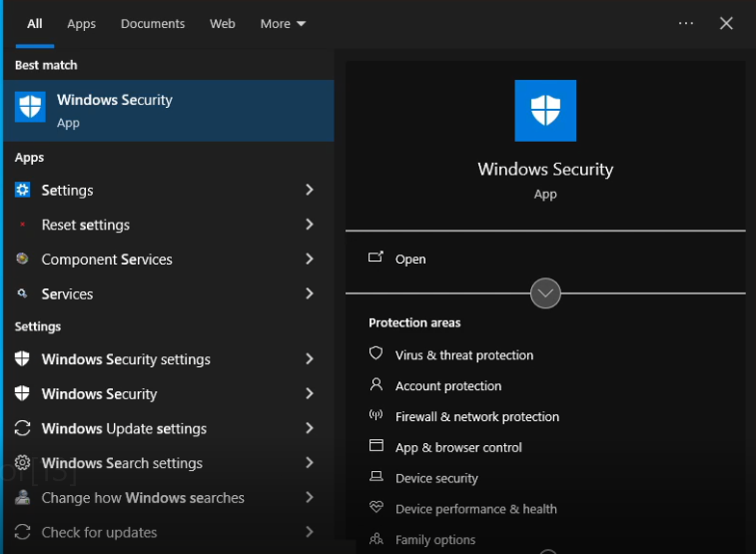756x554 pixels.
Task: Click the sync icon beside Windows Update settings
Action: click(x=22, y=428)
